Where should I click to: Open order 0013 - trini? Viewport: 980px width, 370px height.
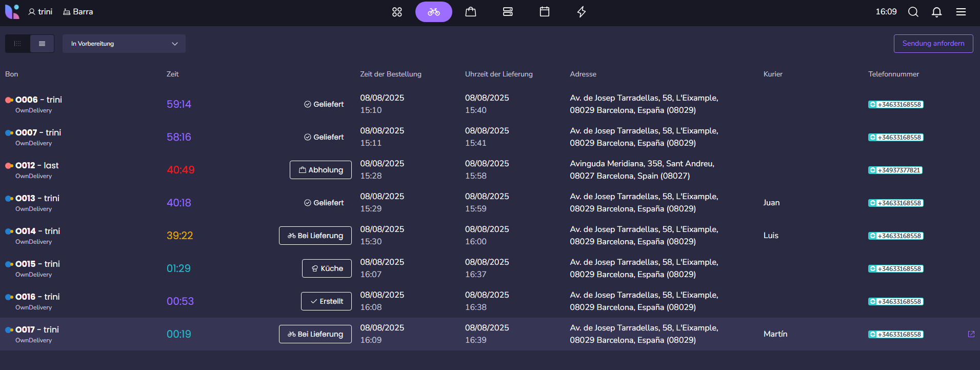click(x=37, y=198)
